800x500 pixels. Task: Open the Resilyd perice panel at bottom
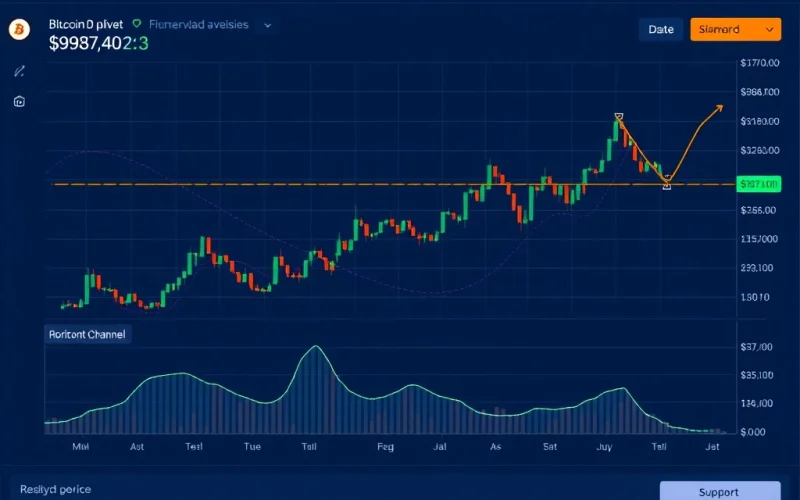coord(54,489)
